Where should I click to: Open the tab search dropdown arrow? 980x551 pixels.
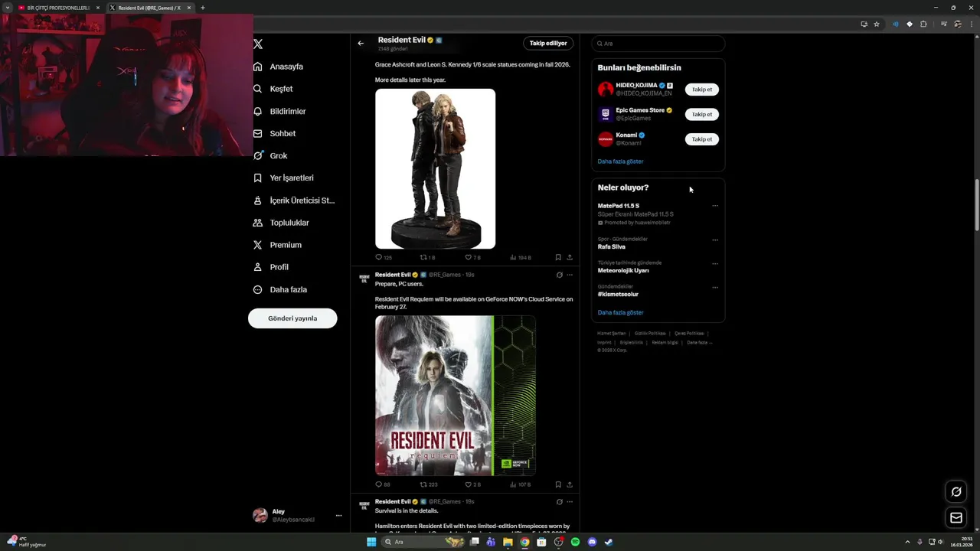click(x=7, y=8)
